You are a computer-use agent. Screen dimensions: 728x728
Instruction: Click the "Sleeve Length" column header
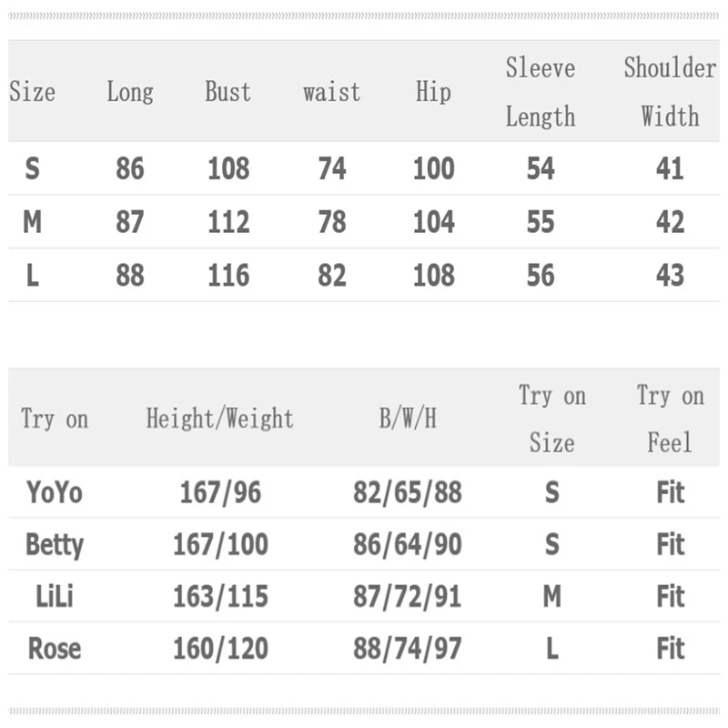click(x=541, y=92)
